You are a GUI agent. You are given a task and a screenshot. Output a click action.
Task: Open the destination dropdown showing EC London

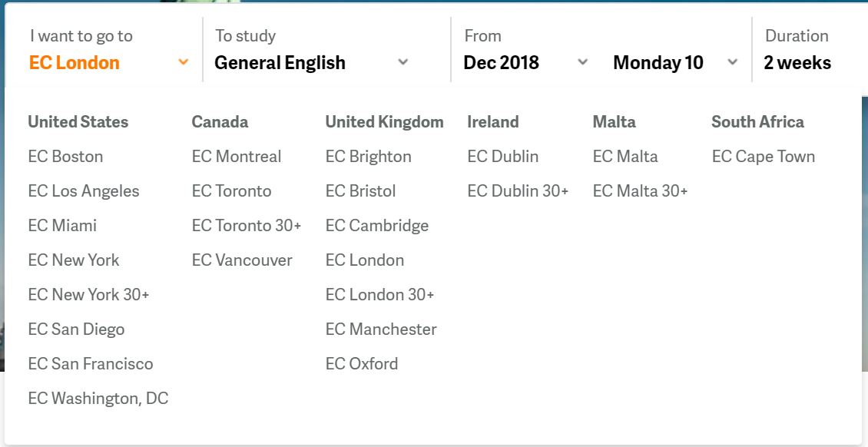click(x=75, y=63)
